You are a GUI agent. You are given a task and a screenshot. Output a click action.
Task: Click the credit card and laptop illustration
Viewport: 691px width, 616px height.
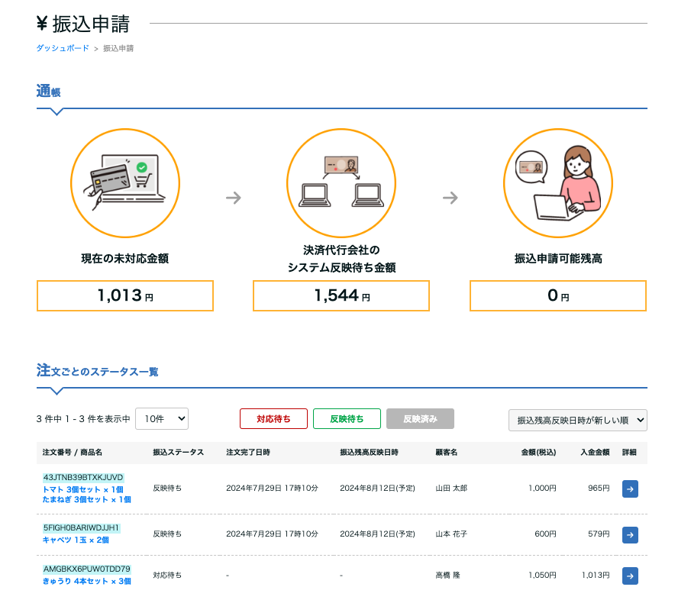click(125, 183)
